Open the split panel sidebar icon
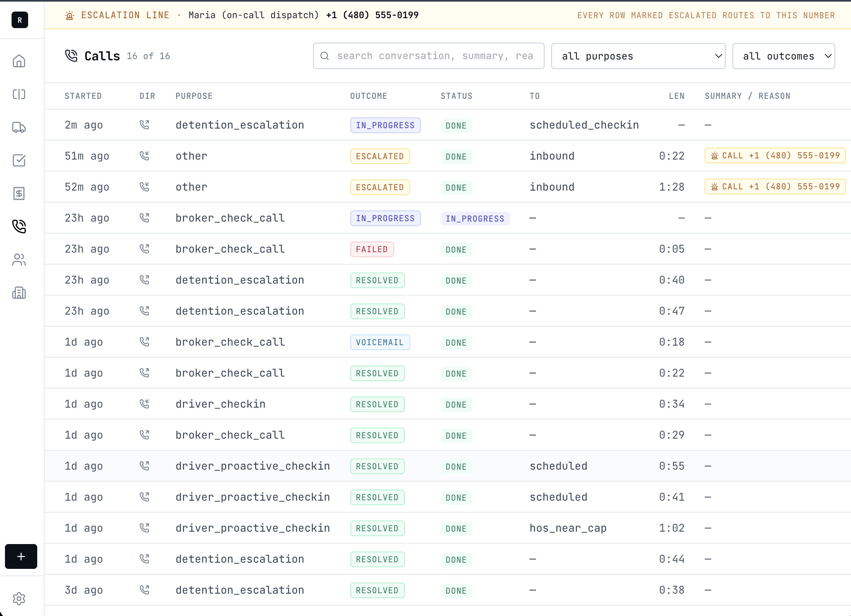The width and height of the screenshot is (851, 616). tap(19, 94)
